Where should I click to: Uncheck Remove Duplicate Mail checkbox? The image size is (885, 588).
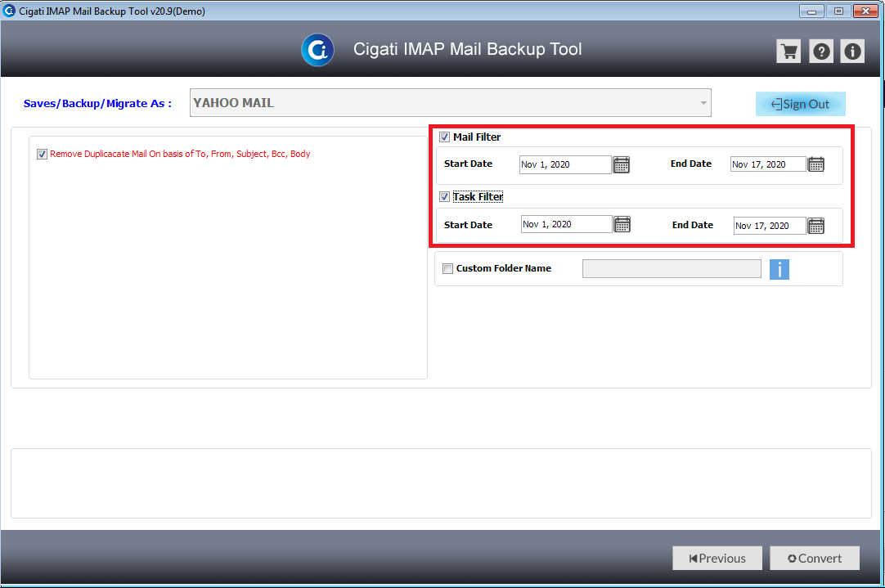(x=42, y=154)
